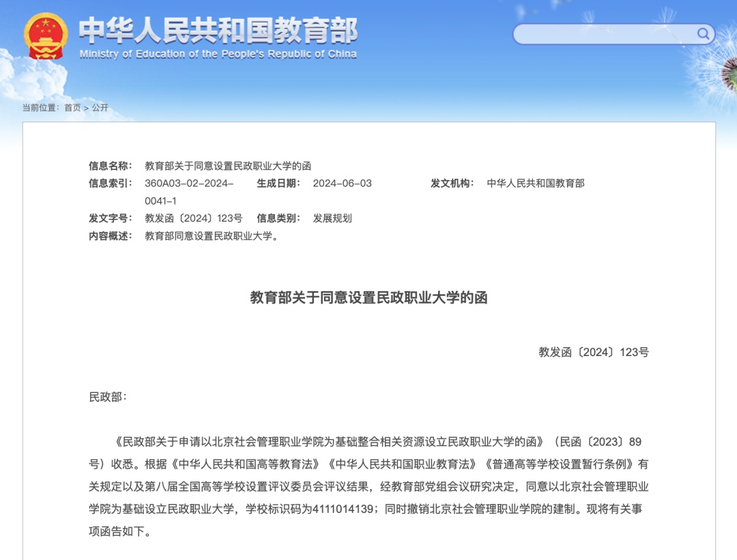Click the 发文字号 label
This screenshot has height=560, width=737.
(111, 218)
